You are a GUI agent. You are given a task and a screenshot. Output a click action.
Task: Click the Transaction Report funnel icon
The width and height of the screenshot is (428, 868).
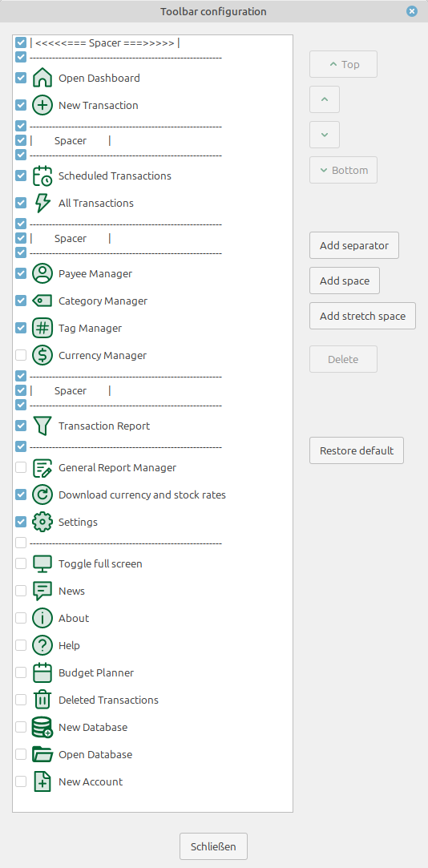[42, 426]
